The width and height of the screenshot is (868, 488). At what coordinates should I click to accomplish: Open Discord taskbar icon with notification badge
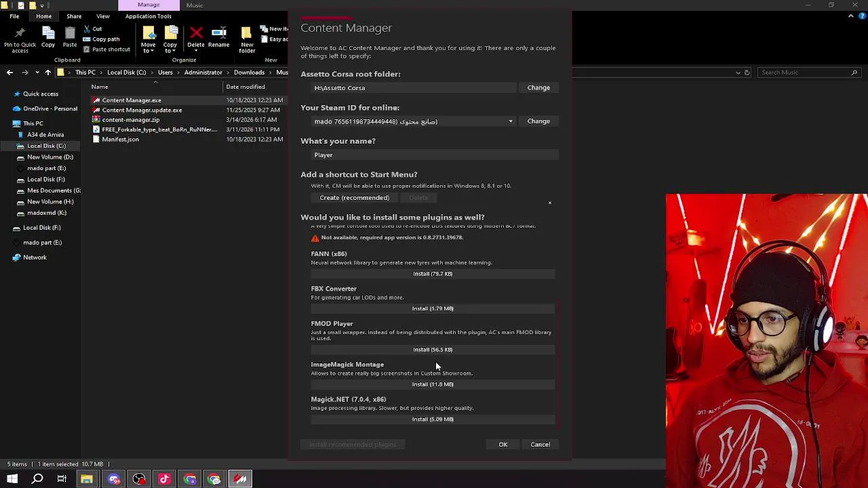coord(114,479)
